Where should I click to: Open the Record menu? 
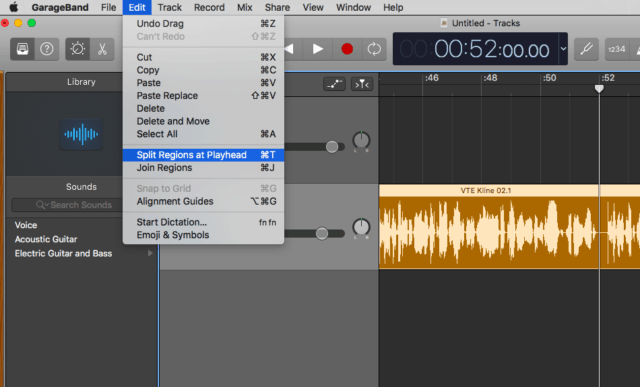209,7
